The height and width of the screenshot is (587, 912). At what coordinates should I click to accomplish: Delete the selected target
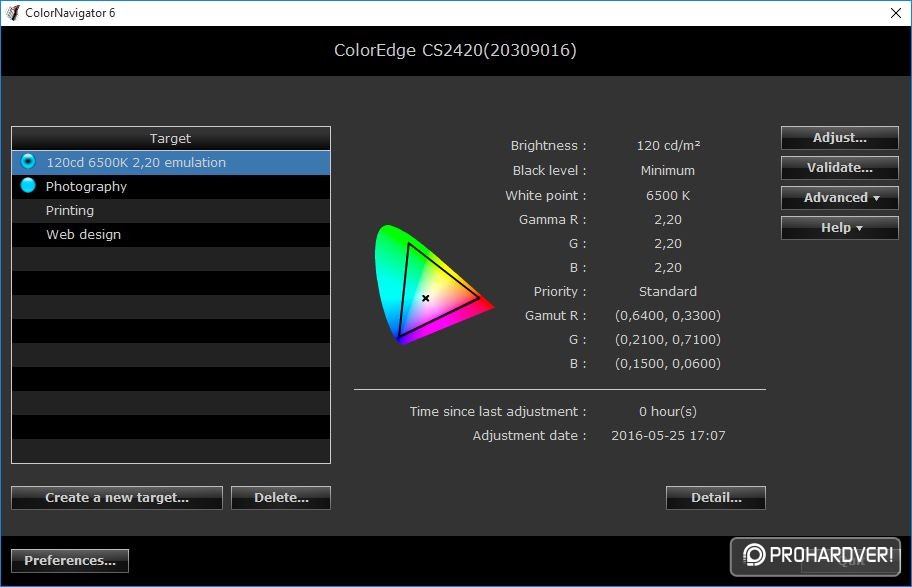click(281, 498)
